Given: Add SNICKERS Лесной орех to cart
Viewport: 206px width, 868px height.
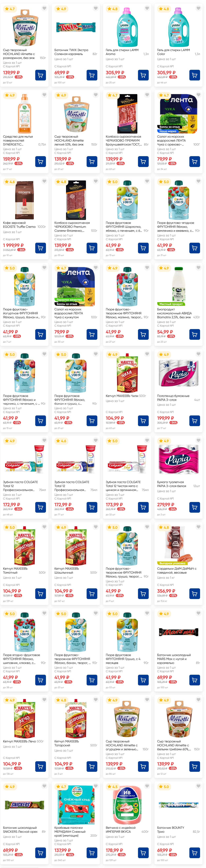Looking at the screenshot, I should pyautogui.click(x=41, y=853).
